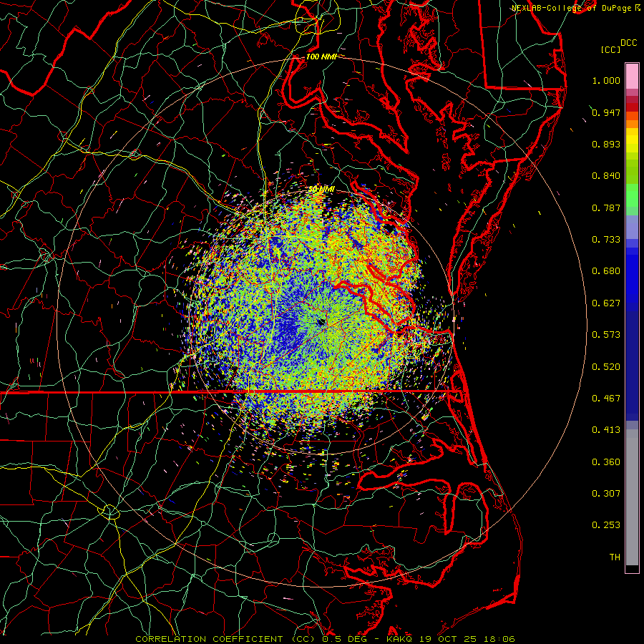Select the 0.253 legend value
The width and height of the screenshot is (644, 644).
click(606, 525)
